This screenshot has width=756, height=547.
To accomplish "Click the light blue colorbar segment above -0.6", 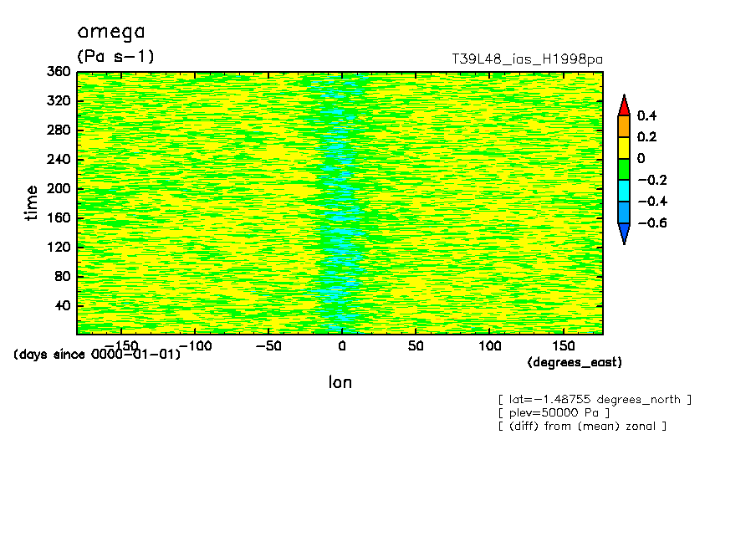I will (624, 212).
